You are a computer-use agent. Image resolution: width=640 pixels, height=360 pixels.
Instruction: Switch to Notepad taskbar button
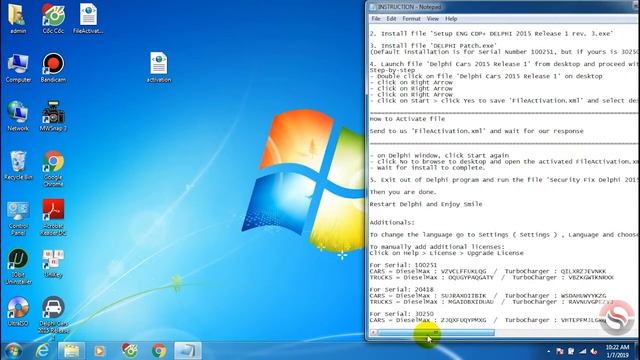coord(188,351)
